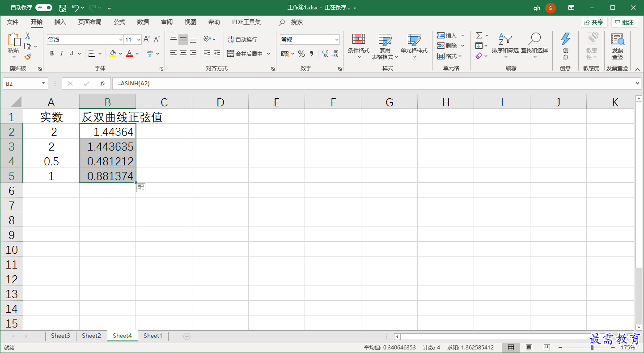Open Format as Table (套用表格格式)
644x353 pixels.
tap(385, 46)
